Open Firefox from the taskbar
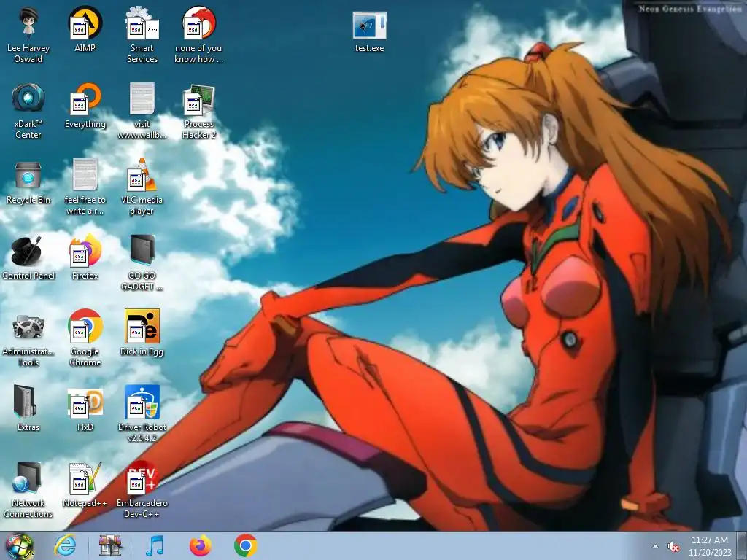The height and width of the screenshot is (560, 747). 200,545
